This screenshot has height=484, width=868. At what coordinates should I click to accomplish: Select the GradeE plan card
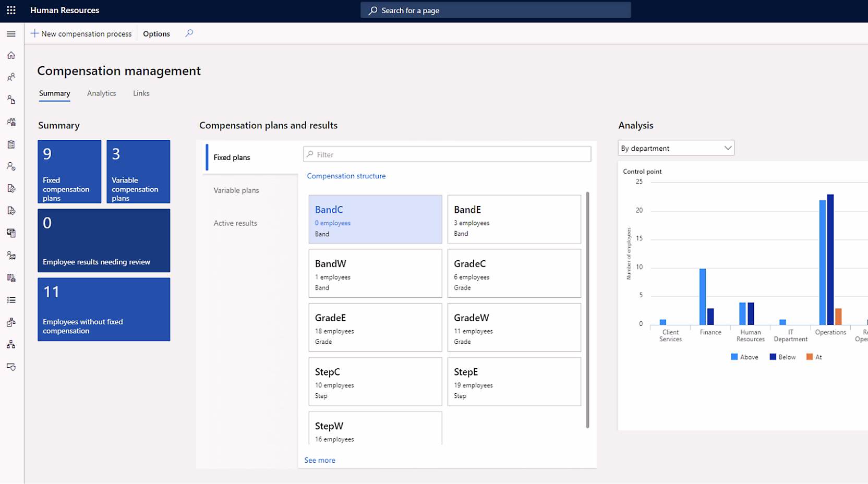coord(375,328)
